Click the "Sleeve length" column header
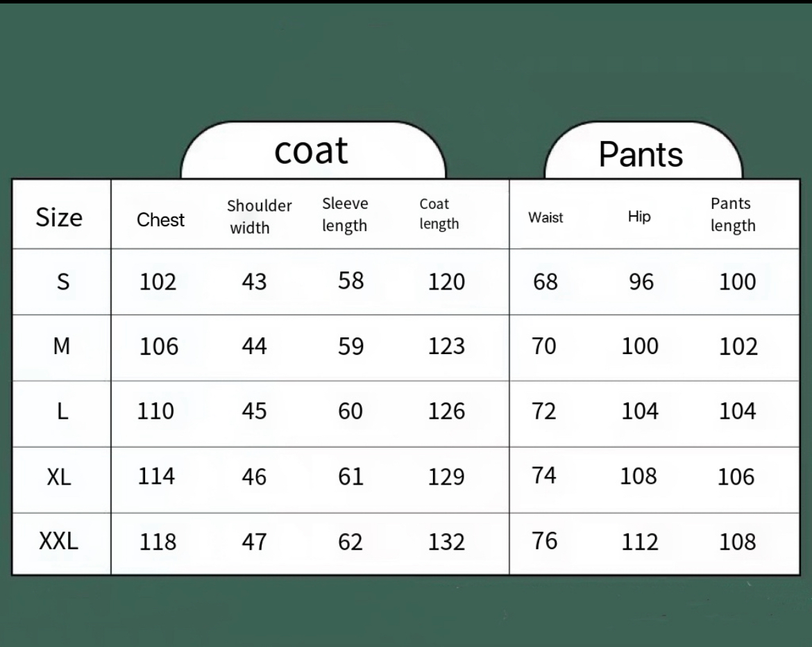 click(345, 215)
